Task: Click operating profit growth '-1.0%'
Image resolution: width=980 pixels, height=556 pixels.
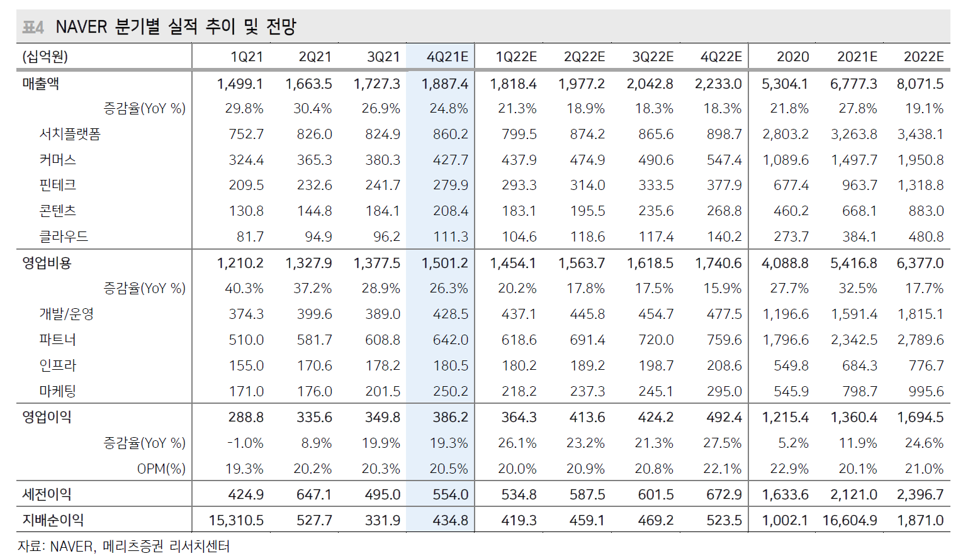Action: [x=245, y=443]
